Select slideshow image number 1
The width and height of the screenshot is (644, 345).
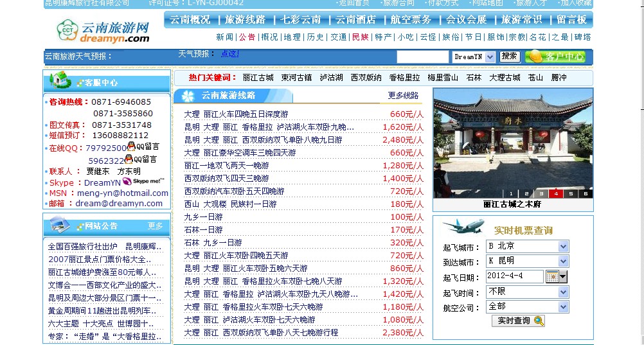coord(511,193)
